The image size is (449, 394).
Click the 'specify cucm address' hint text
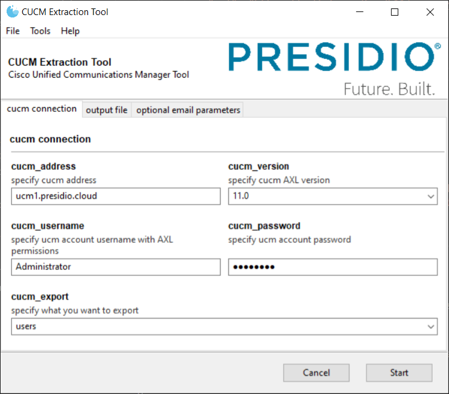click(54, 180)
